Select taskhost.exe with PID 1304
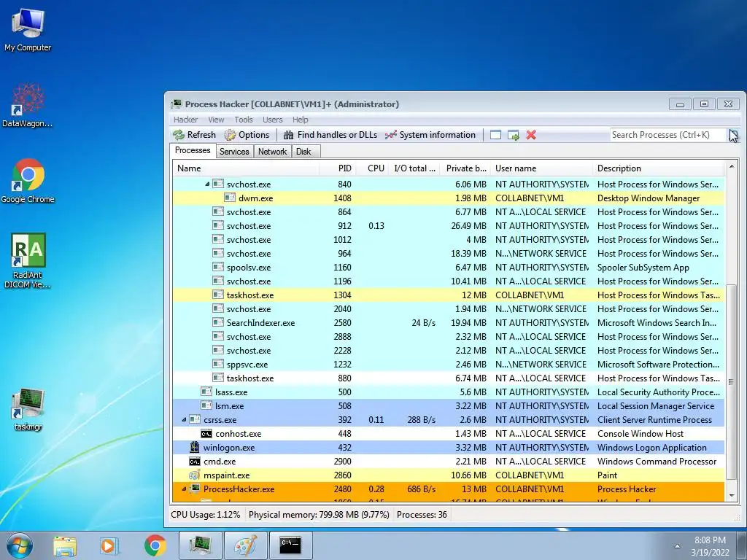The width and height of the screenshot is (747, 560). pos(449,295)
